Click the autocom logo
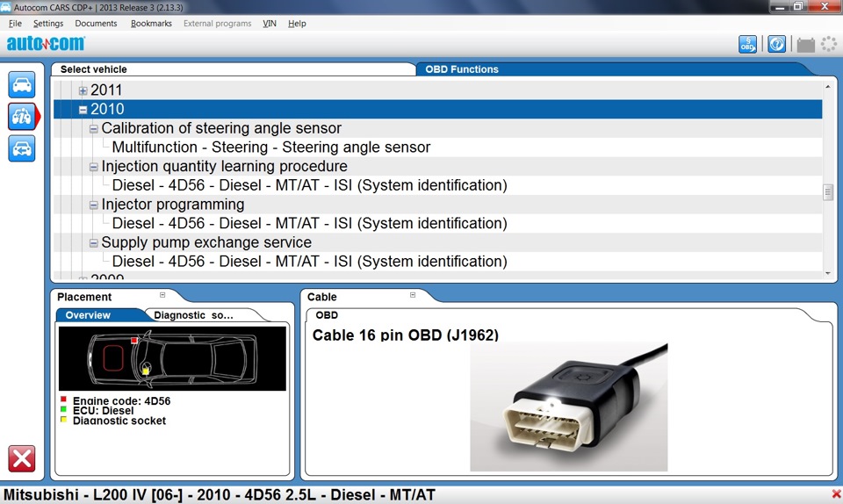843x504 pixels. 46,43
